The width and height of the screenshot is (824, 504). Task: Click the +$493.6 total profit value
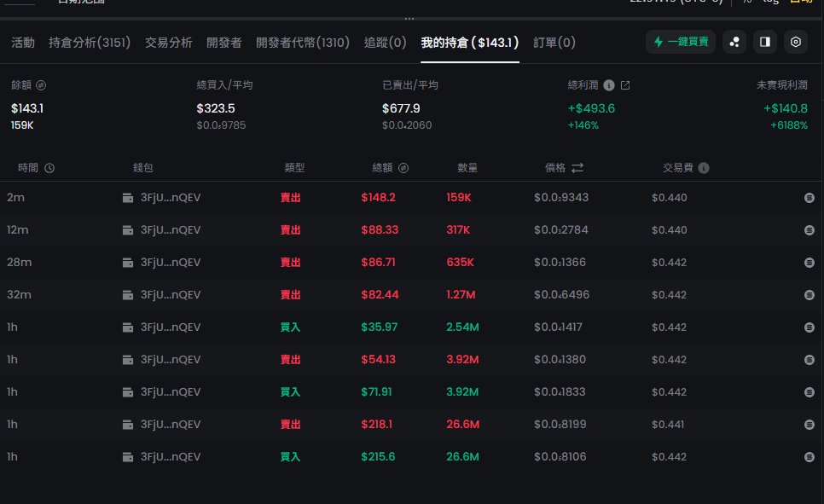[591, 109]
